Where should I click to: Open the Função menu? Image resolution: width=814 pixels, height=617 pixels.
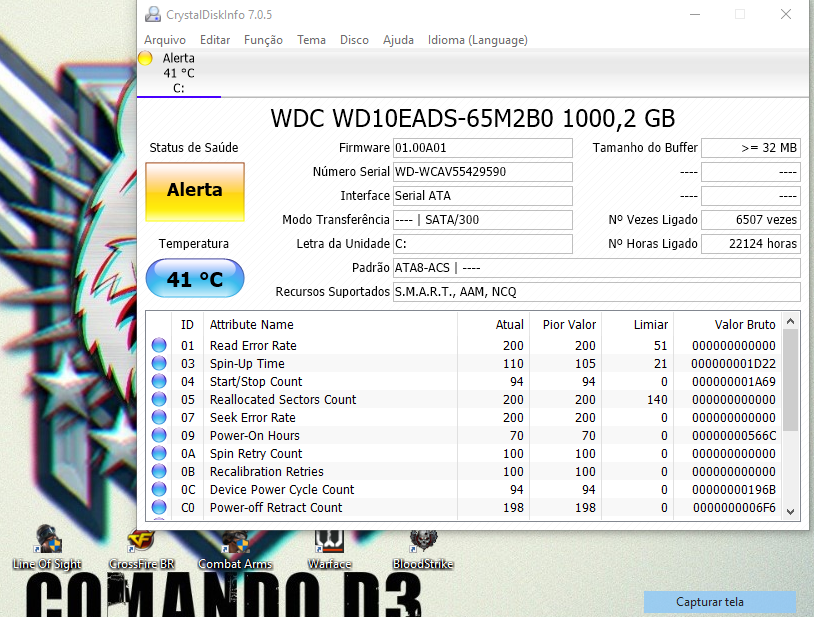(x=263, y=40)
